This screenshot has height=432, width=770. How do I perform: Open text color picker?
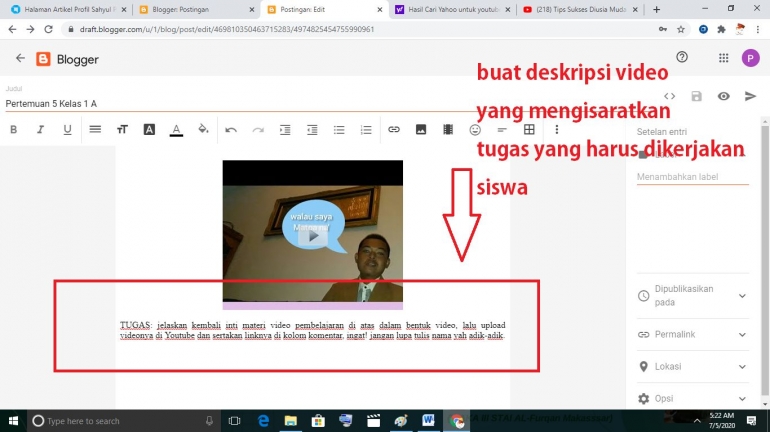(x=176, y=129)
